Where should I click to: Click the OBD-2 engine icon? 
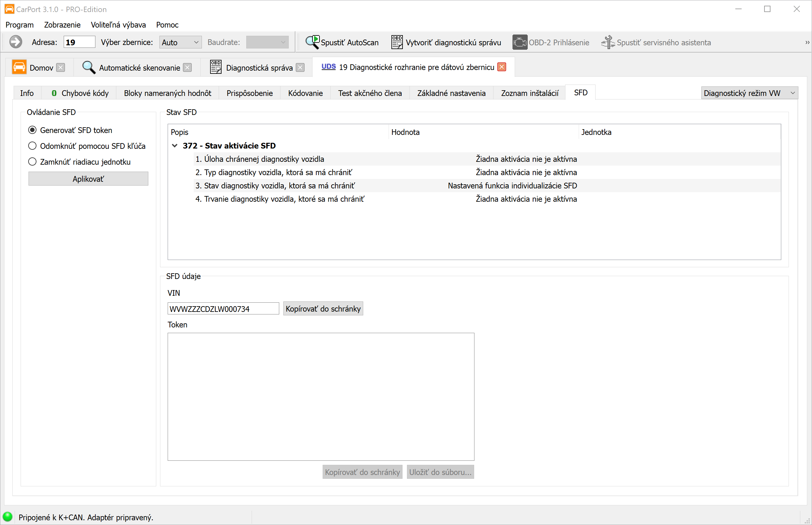(519, 42)
